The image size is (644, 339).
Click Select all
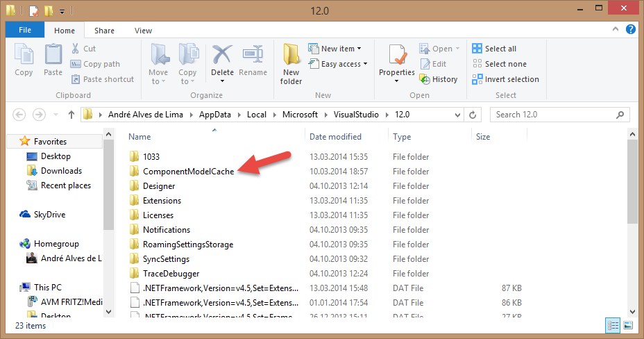coord(494,49)
